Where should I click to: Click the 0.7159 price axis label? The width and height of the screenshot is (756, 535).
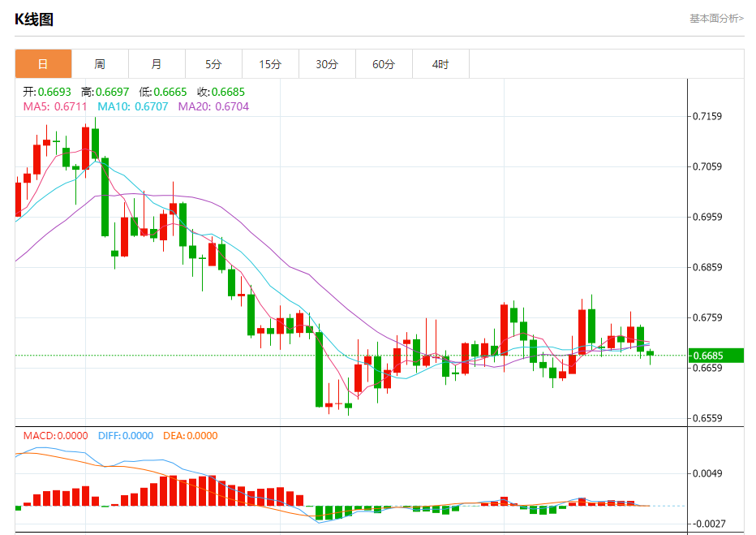tap(707, 116)
